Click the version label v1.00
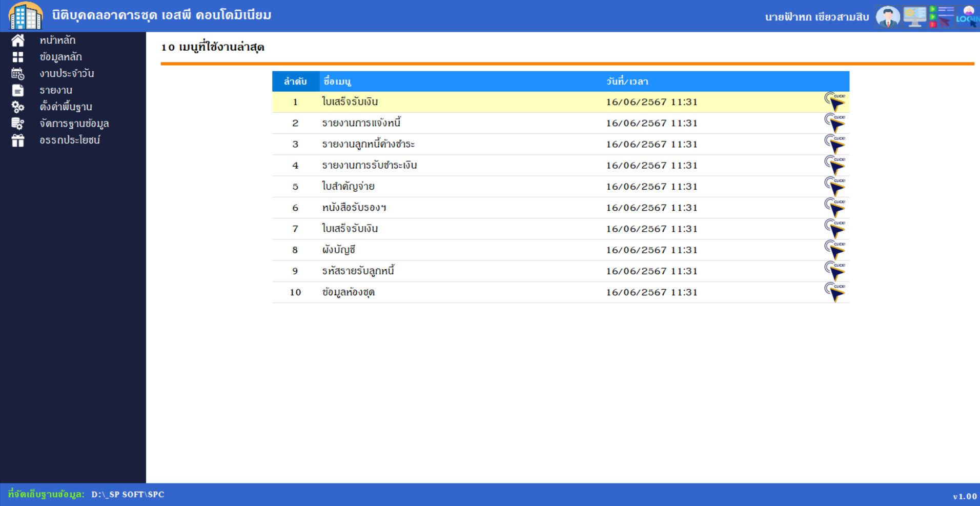The image size is (980, 506). click(965, 496)
